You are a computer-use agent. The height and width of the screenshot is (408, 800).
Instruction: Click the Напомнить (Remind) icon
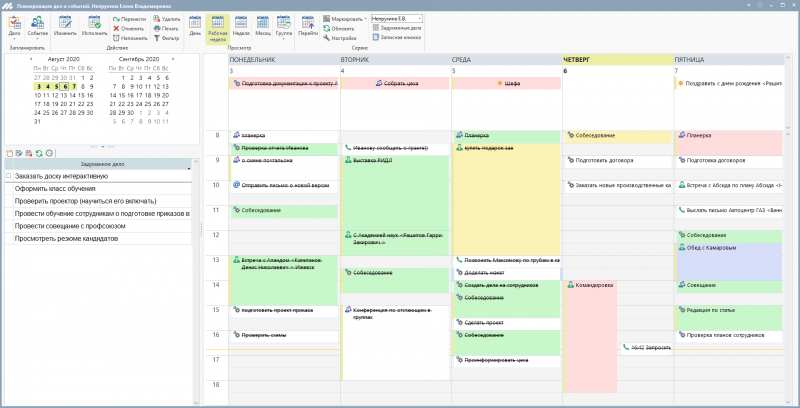[133, 38]
